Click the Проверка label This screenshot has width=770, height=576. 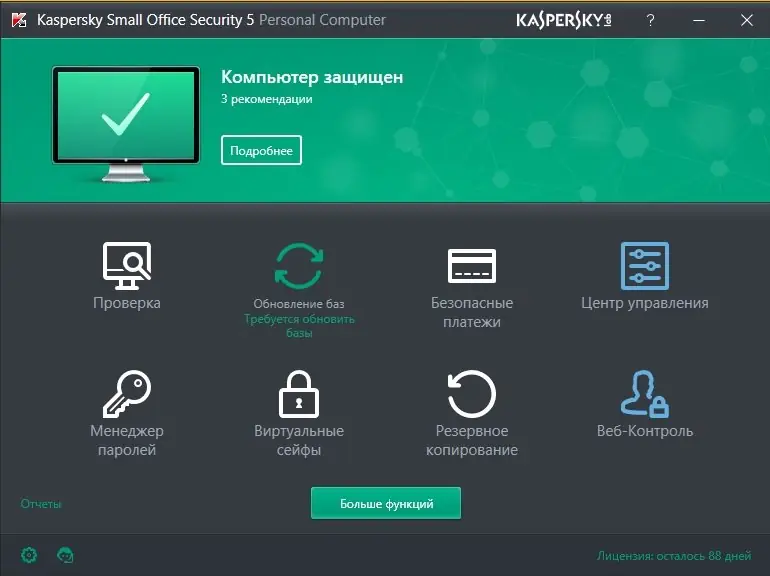(x=127, y=303)
